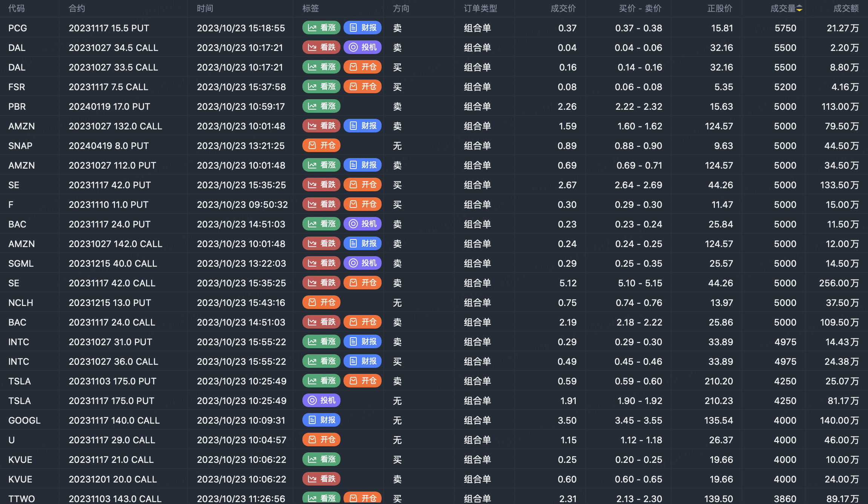
Task: Click the 标签 column header
Action: [x=311, y=8]
